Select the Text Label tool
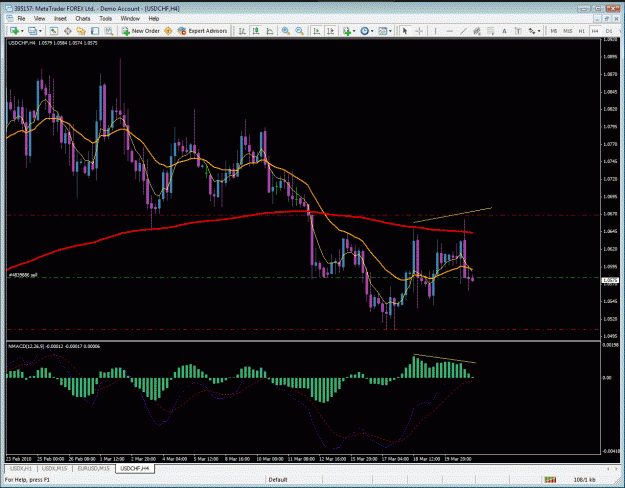The image size is (625, 488). click(x=518, y=31)
